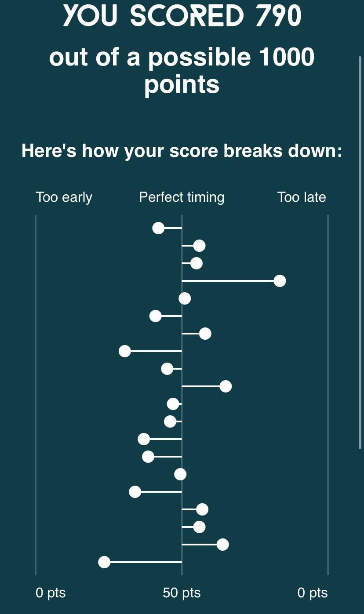Click the fifth row's near-perfect dot

pyautogui.click(x=185, y=298)
